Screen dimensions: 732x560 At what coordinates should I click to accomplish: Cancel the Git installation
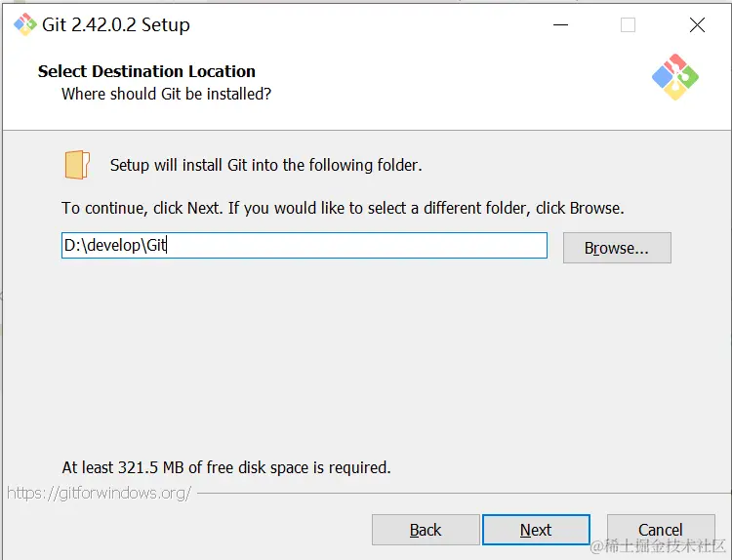(x=661, y=530)
